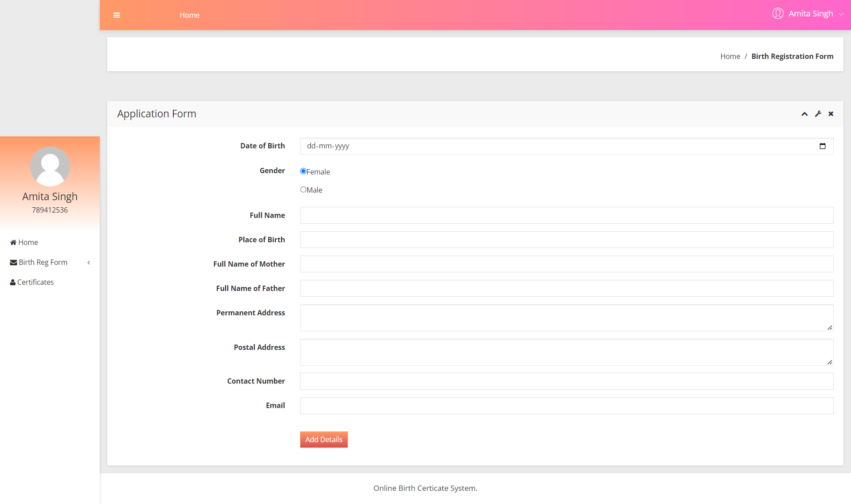Open the wrench settings icon on Application Form panel
Viewport: 851px width, 504px height.
(x=818, y=114)
